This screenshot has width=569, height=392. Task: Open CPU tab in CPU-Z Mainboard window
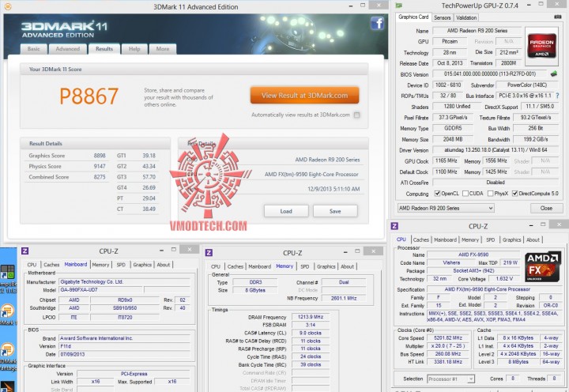click(x=32, y=265)
